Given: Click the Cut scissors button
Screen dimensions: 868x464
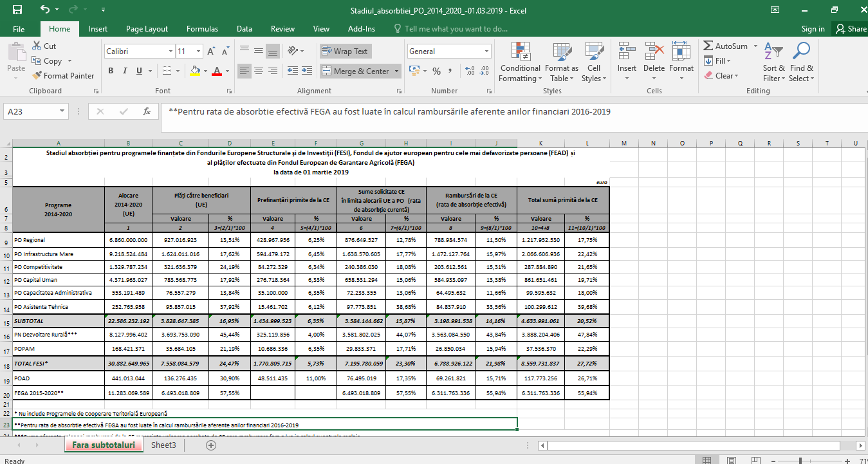Looking at the screenshot, I should click(44, 46).
